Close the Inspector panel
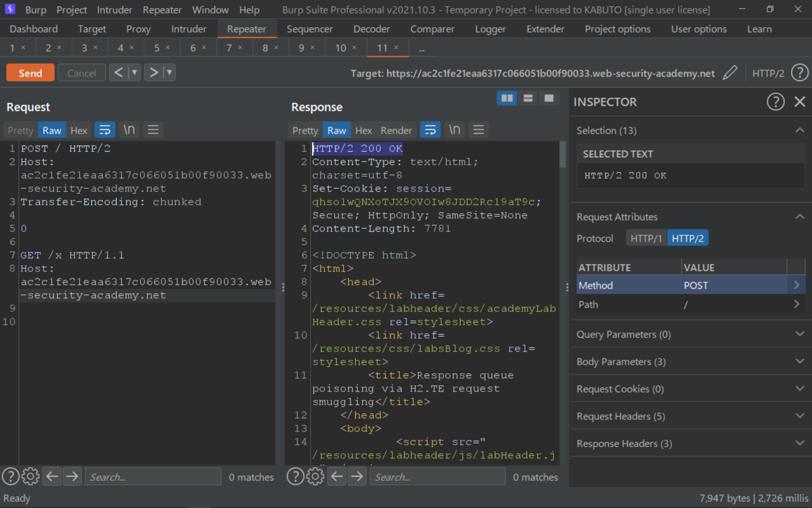Image resolution: width=812 pixels, height=508 pixels. (800, 102)
